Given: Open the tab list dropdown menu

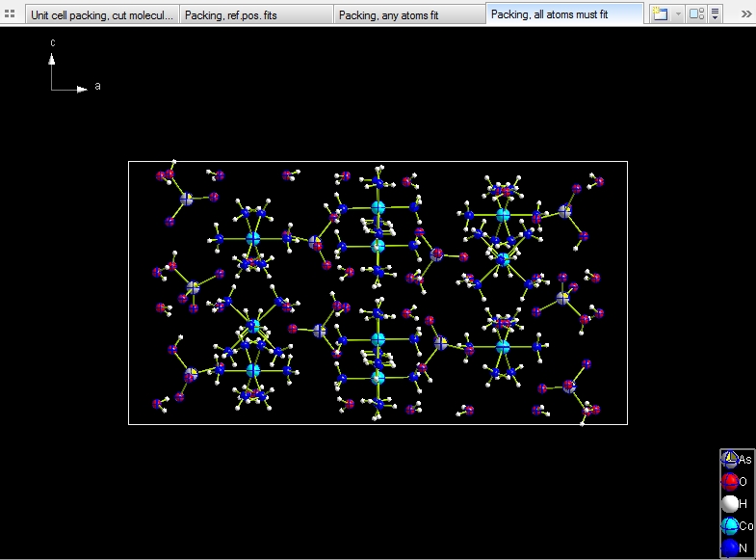Looking at the screenshot, I should pos(716,14).
